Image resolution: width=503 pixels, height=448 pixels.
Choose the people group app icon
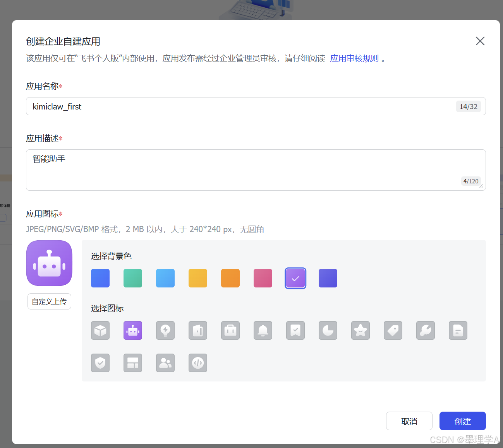[165, 363]
